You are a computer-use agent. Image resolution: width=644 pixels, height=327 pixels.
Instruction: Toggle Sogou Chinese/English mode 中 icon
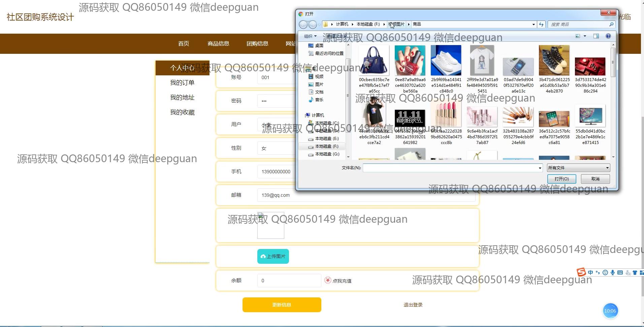click(590, 272)
